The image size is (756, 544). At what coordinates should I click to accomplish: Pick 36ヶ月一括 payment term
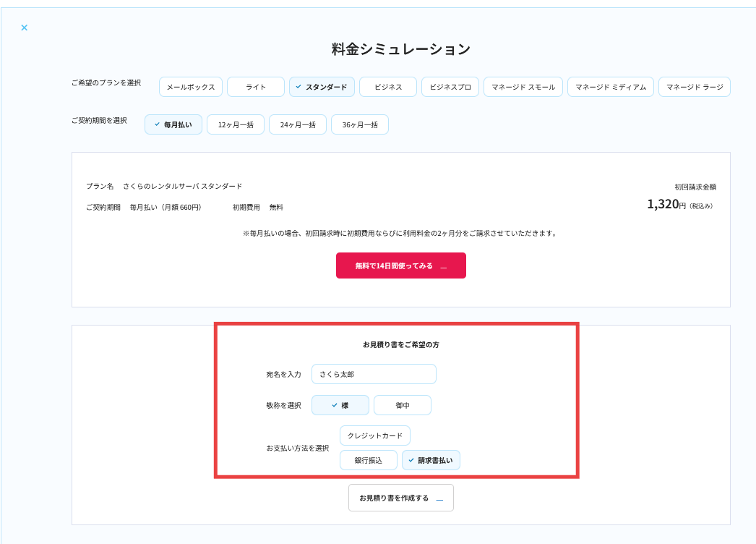coord(360,124)
